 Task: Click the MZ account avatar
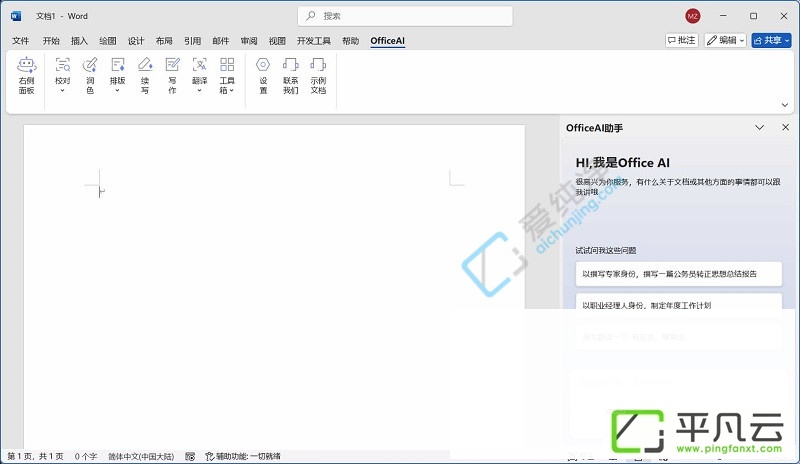[x=692, y=16]
